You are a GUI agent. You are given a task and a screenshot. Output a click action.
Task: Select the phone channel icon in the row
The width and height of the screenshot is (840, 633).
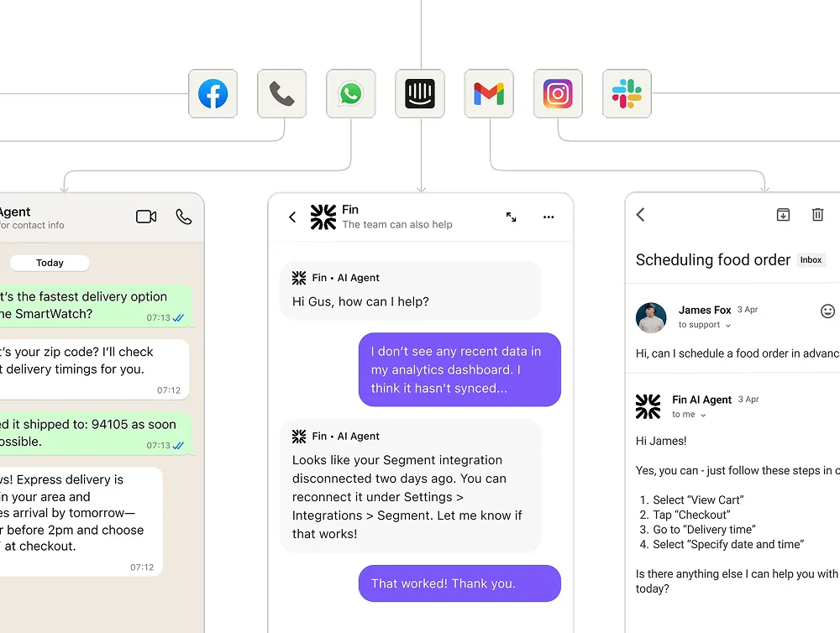tap(281, 94)
